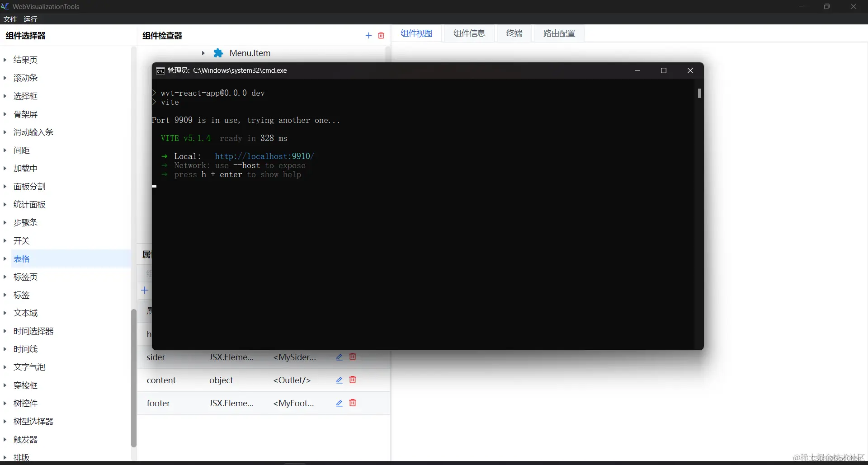
Task: Expand the 选择框 component group
Action: (5, 96)
